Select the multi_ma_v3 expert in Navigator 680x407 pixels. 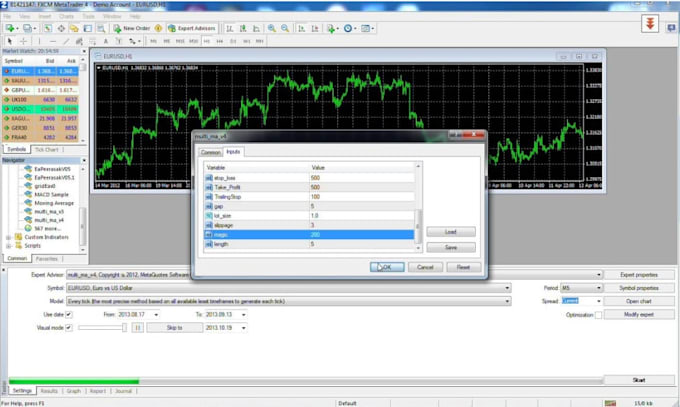coord(49,212)
